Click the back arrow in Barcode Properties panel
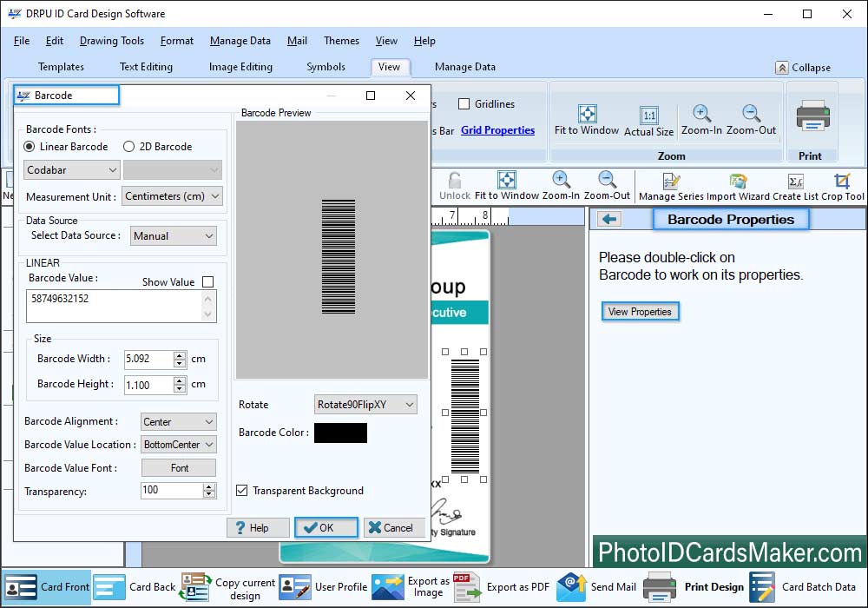The image size is (868, 608). [x=609, y=219]
